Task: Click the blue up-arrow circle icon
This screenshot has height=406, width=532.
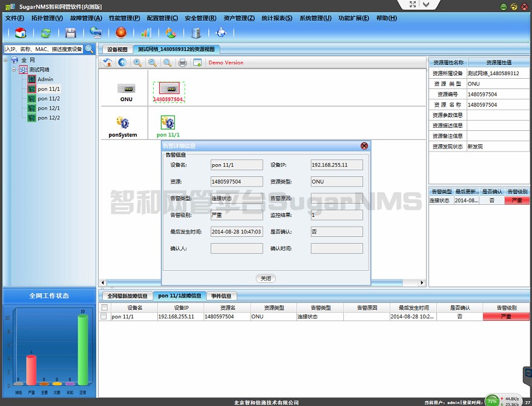Action: 122,62
